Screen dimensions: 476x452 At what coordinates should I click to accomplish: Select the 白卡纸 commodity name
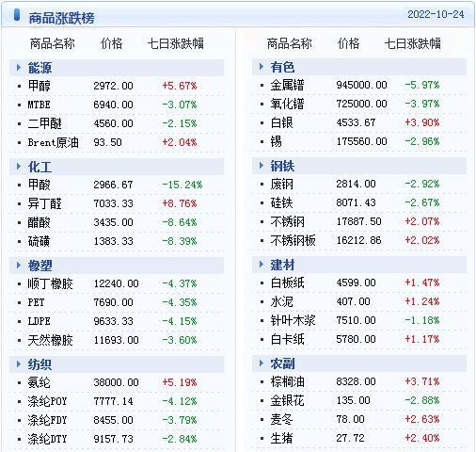pyautogui.click(x=288, y=339)
